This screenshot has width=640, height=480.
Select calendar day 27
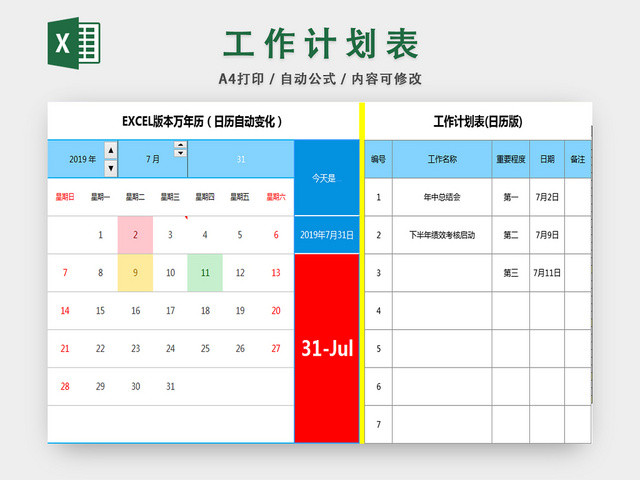coord(276,349)
